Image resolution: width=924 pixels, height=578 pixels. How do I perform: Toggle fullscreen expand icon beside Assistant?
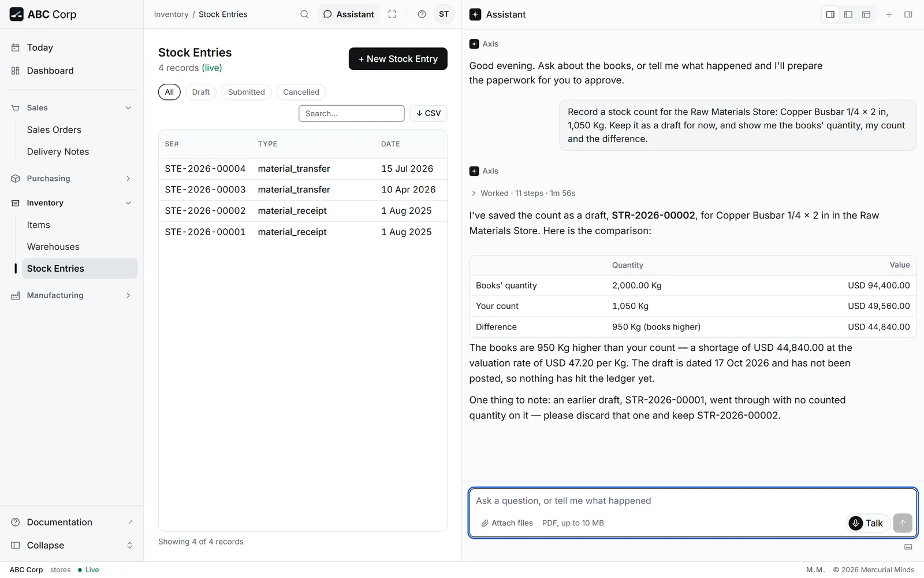coord(392,14)
